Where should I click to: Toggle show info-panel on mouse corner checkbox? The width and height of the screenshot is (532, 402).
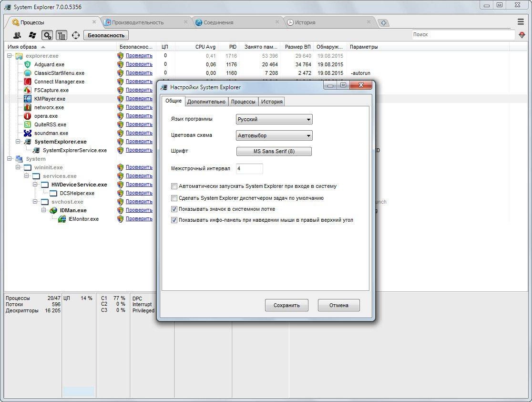174,220
